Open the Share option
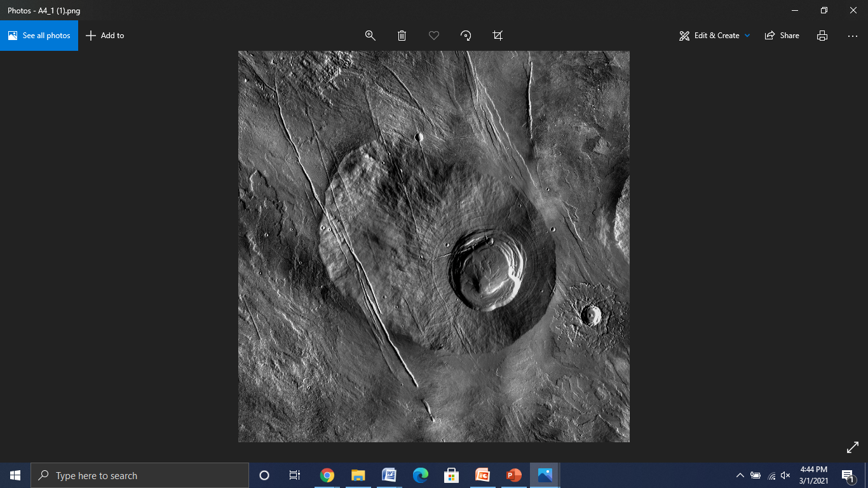 [782, 36]
